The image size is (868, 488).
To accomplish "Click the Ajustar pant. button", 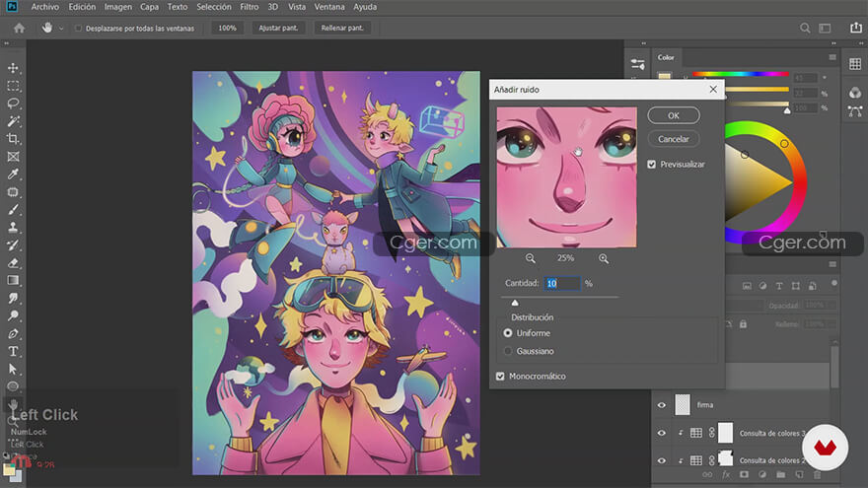I will [x=278, y=28].
